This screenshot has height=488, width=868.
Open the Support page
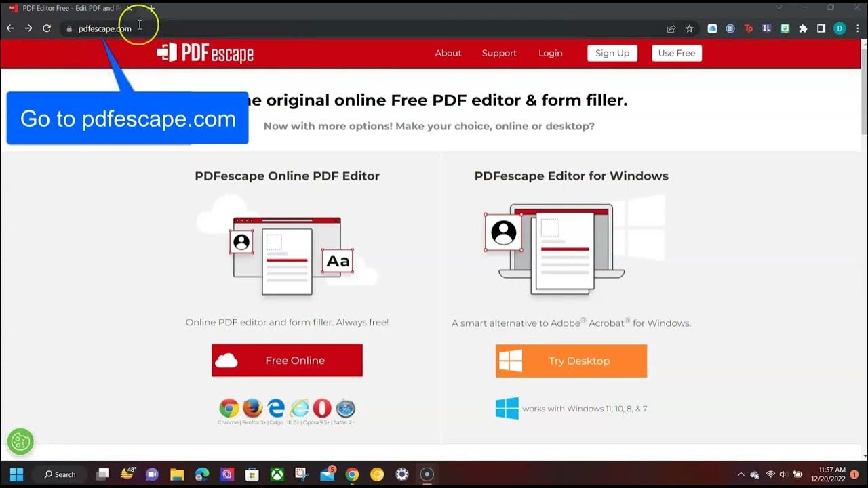click(x=499, y=53)
